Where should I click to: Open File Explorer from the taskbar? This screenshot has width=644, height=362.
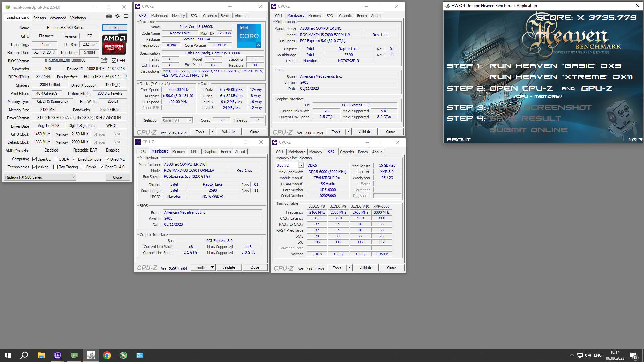pos(41,355)
